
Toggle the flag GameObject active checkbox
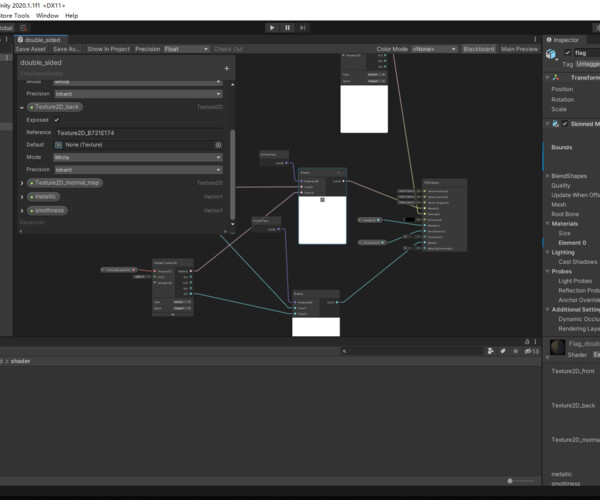point(567,53)
